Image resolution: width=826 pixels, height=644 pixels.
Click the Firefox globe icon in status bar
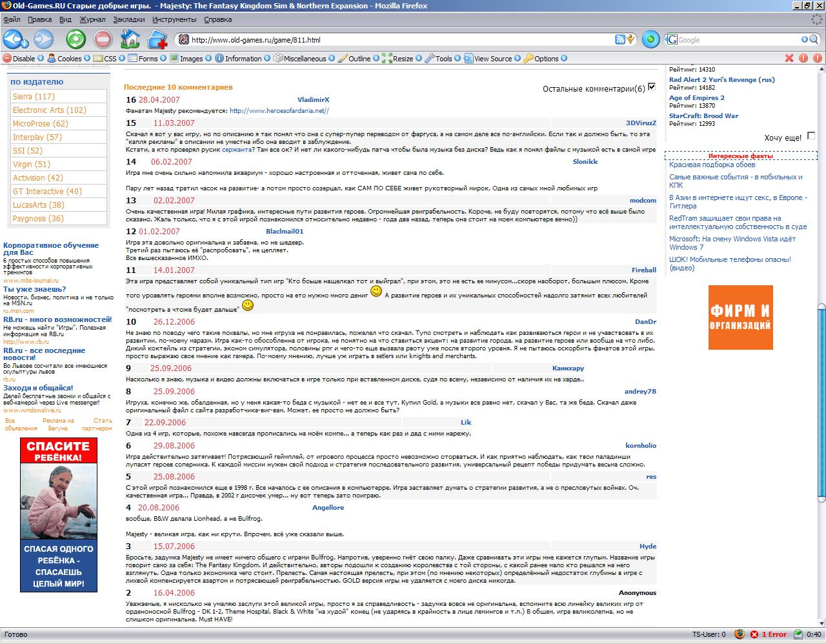pyautogui.click(x=740, y=634)
